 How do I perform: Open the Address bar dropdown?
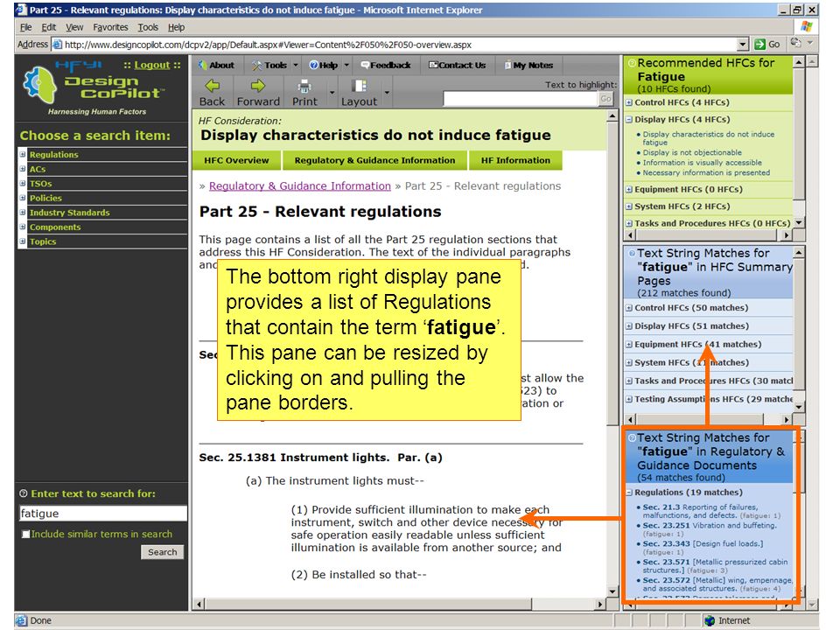[743, 45]
